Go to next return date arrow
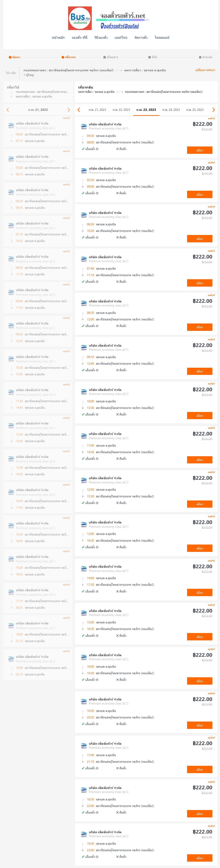The height and width of the screenshot is (868, 220). pos(213,110)
